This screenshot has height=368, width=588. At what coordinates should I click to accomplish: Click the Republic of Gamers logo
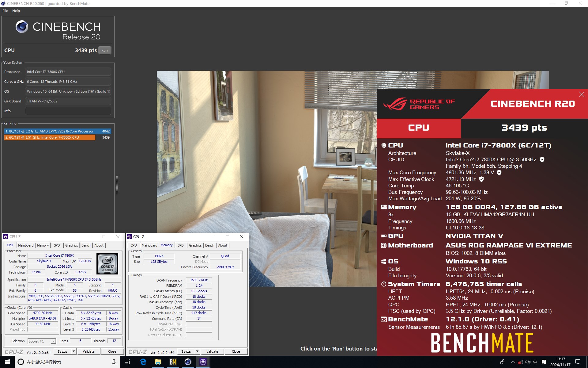click(x=419, y=104)
